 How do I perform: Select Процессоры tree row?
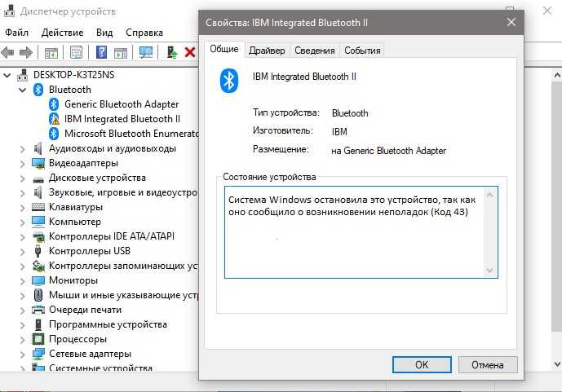point(77,339)
